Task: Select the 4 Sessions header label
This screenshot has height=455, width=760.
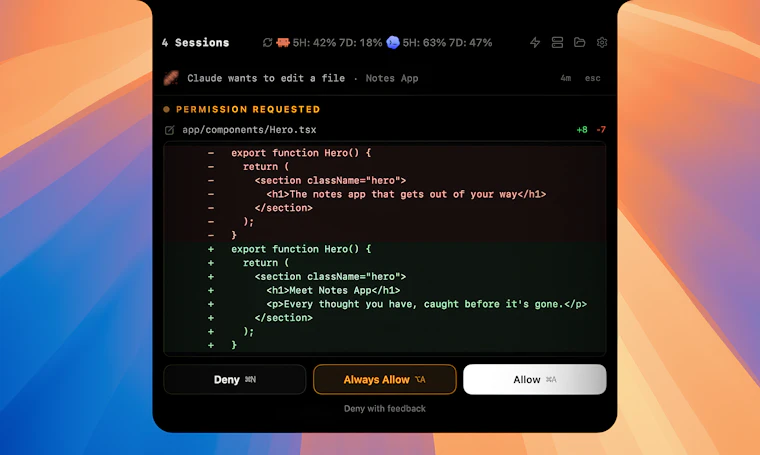Action: pos(195,43)
